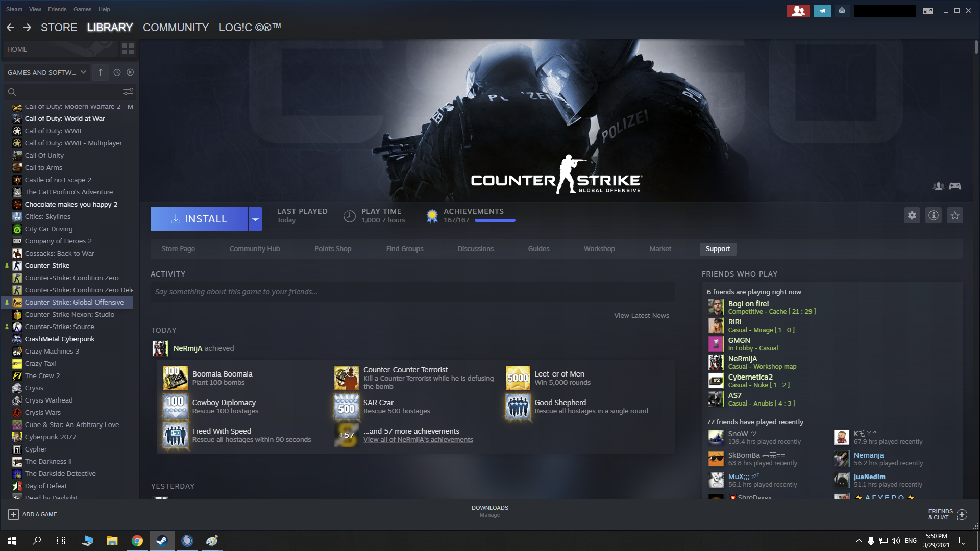Click the achievements progress bar
Viewport: 980px width, 551px height.
pyautogui.click(x=495, y=220)
